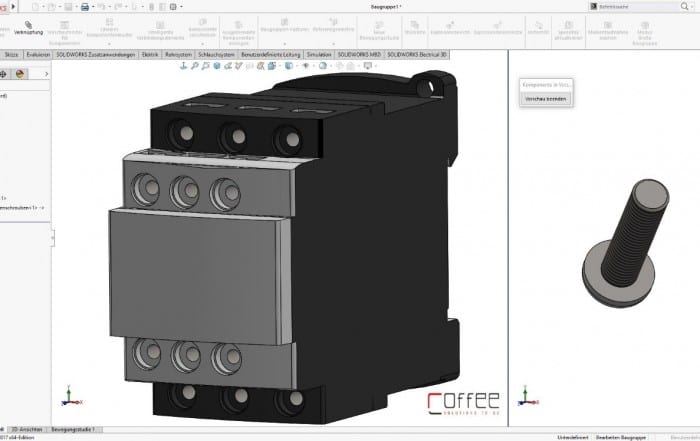Viewport: 700px width, 441px height.
Task: Click Hide/Show Items icon
Action: [x=306, y=66]
